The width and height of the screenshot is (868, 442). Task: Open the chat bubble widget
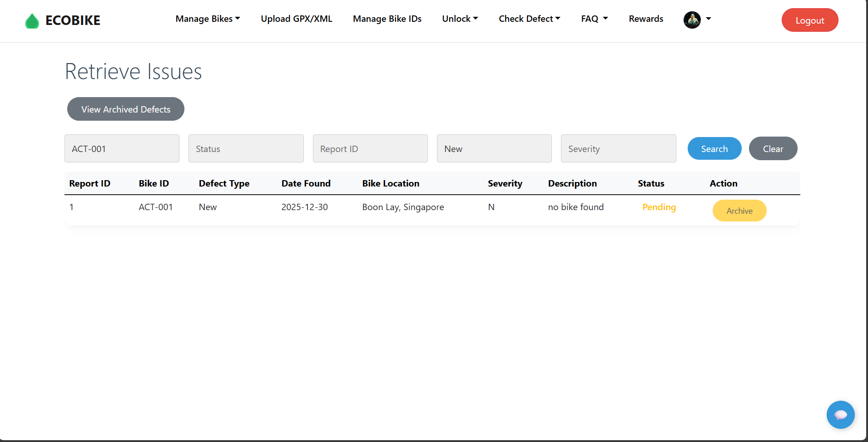(840, 414)
